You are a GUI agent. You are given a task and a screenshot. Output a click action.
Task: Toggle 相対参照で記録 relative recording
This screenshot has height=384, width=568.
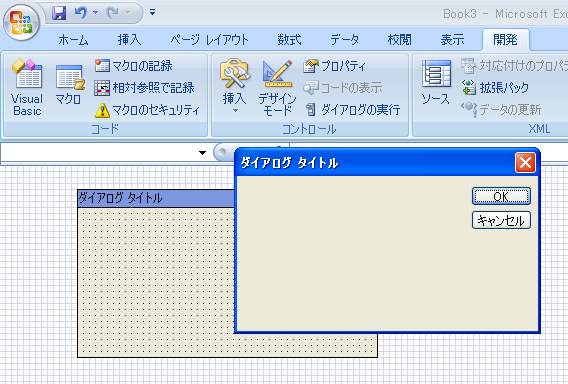pyautogui.click(x=144, y=88)
